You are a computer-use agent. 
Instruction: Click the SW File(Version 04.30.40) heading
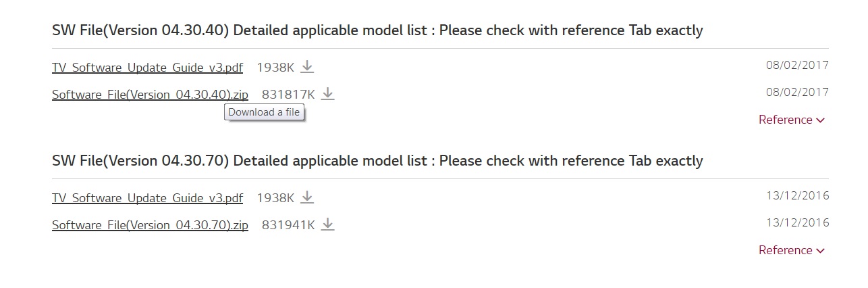pos(377,30)
